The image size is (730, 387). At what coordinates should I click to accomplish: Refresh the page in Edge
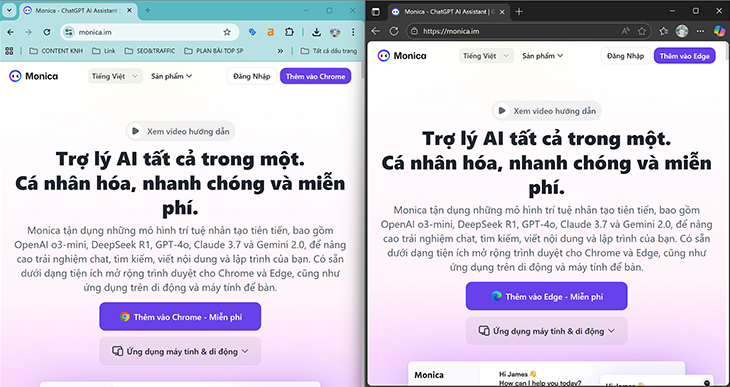[394, 31]
